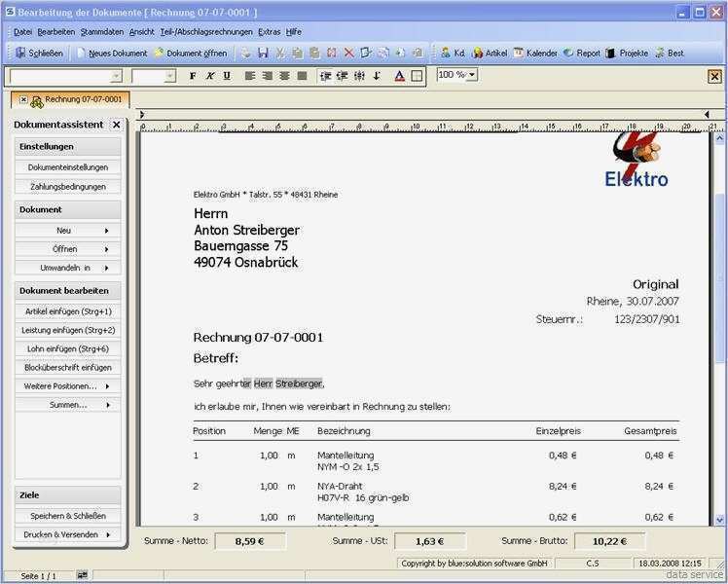Click Leistung einfügen (Strg+2)
The width and height of the screenshot is (728, 584).
[68, 330]
